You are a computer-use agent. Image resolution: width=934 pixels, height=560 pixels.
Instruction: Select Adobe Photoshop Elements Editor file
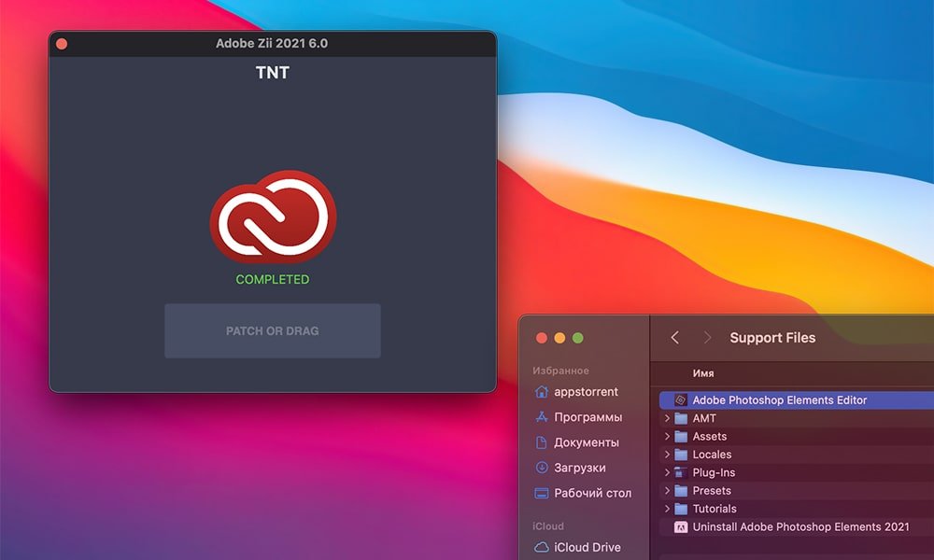(779, 400)
